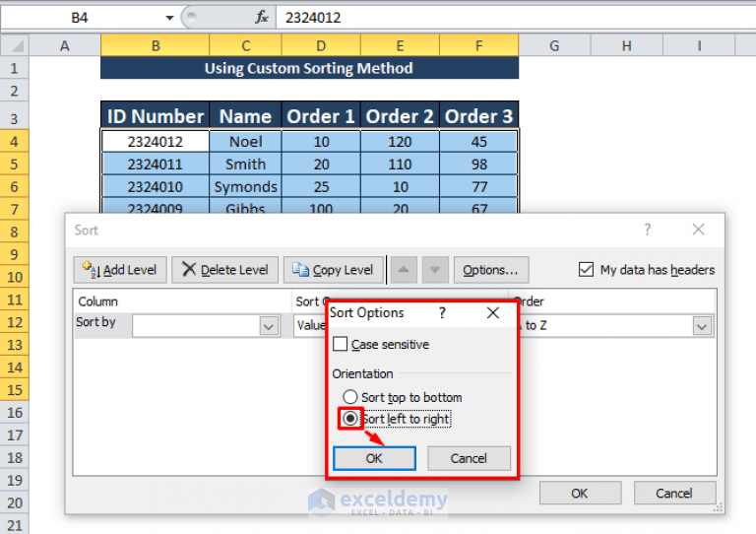Select column D header
The width and height of the screenshot is (756, 534).
coord(321,46)
